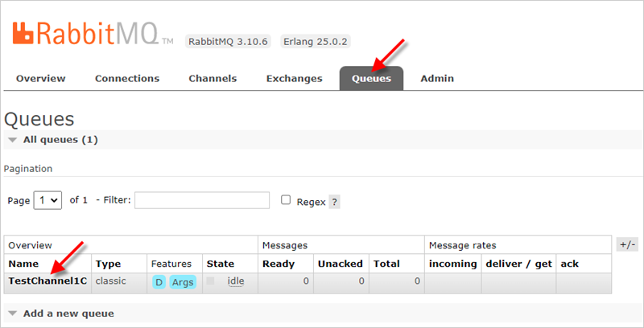Switch to the Overview tab
This screenshot has width=644, height=328.
[40, 79]
